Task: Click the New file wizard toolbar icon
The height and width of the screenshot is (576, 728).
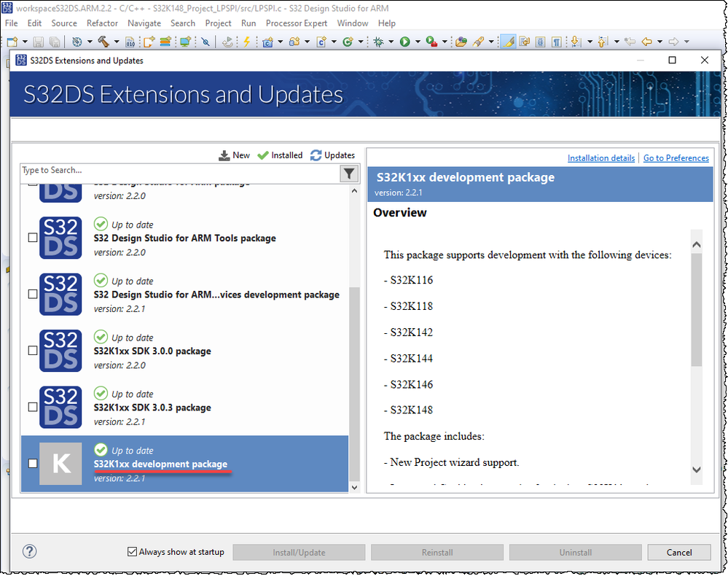Action: (x=12, y=42)
